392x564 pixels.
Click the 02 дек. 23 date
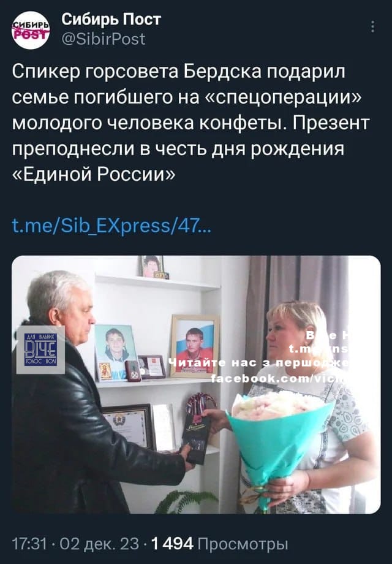(99, 544)
